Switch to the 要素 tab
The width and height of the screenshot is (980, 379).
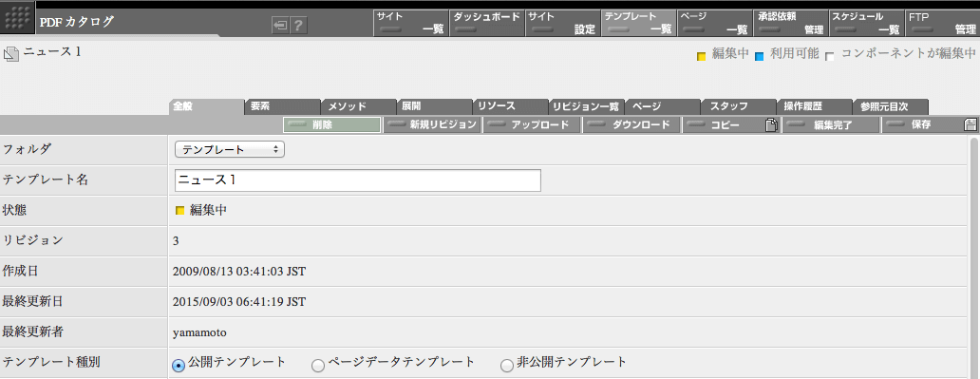[x=283, y=106]
